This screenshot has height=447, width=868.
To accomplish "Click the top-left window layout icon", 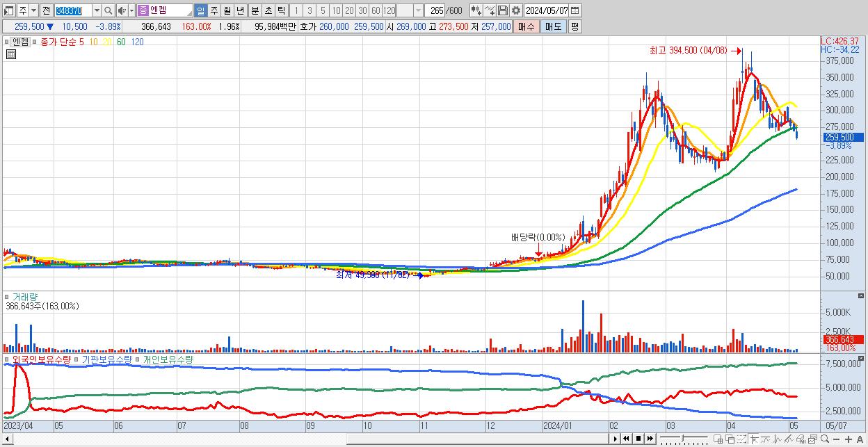I will (9, 10).
